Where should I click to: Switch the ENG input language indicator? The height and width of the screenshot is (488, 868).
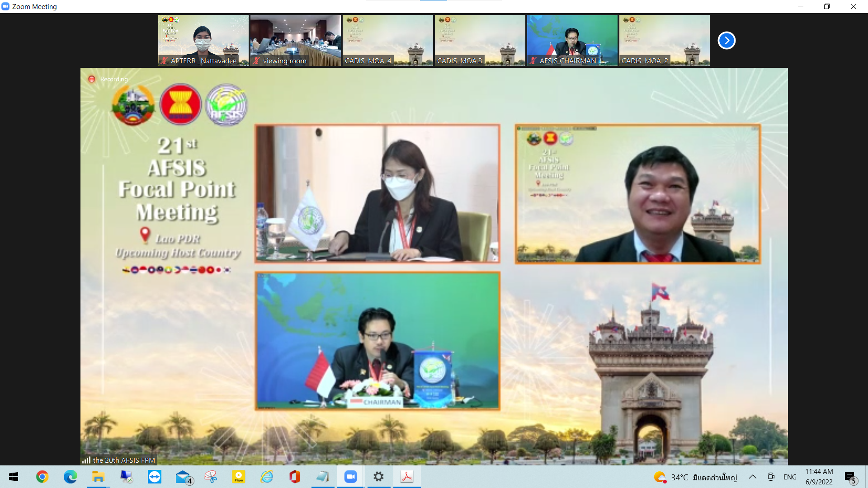coord(790,477)
